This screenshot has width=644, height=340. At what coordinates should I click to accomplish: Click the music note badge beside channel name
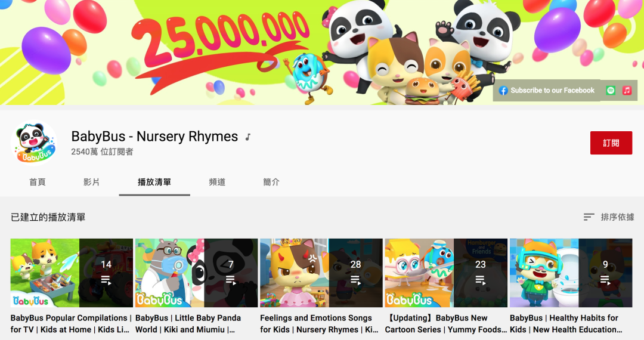click(248, 137)
